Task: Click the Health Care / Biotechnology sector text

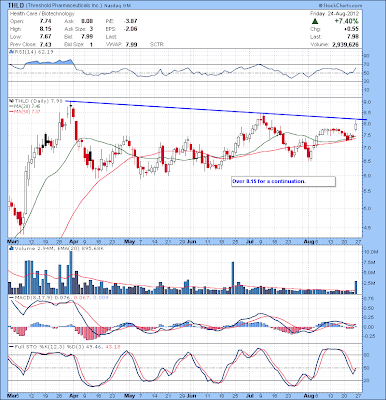Action: click(x=42, y=14)
